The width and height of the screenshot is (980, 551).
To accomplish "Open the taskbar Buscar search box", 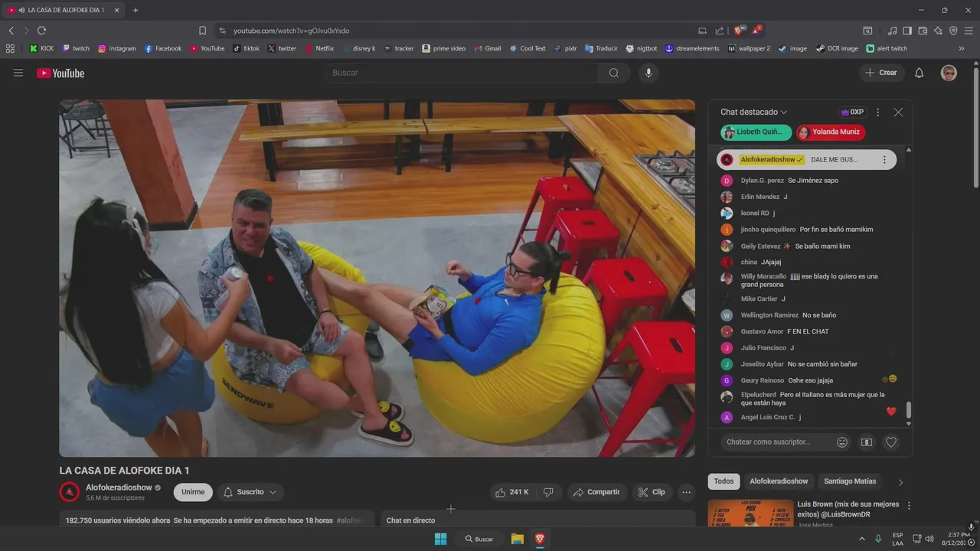I will pyautogui.click(x=480, y=539).
